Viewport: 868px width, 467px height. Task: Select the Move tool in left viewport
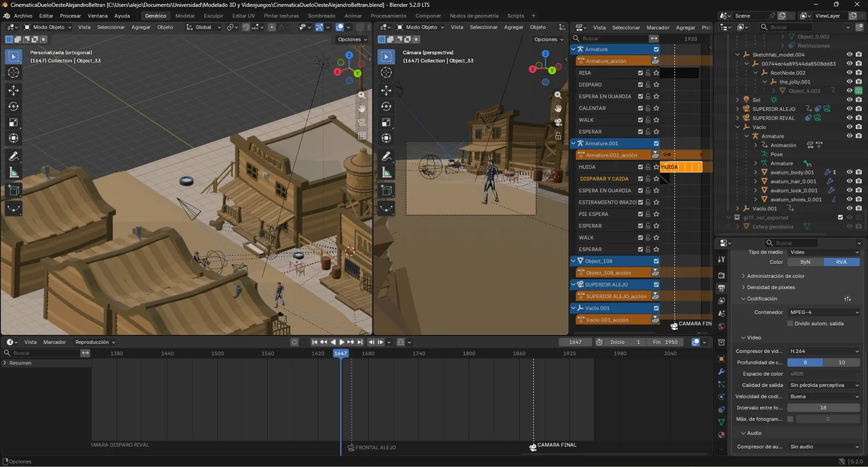[13, 90]
